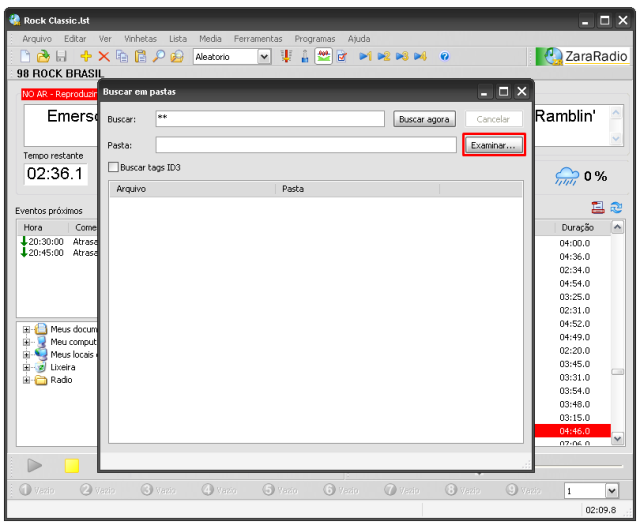Screen dimensions: 640x525
Task: Click the playlist scrollbar up arrow
Action: [617, 227]
